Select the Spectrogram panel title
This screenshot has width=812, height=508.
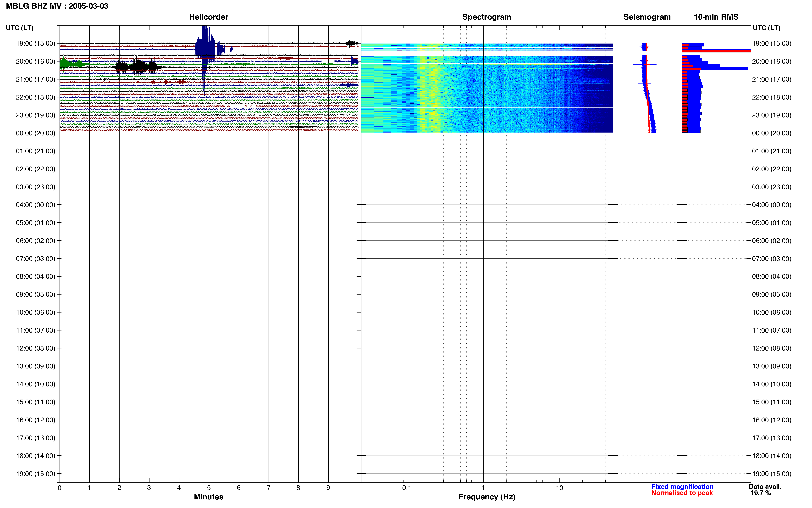click(x=487, y=17)
